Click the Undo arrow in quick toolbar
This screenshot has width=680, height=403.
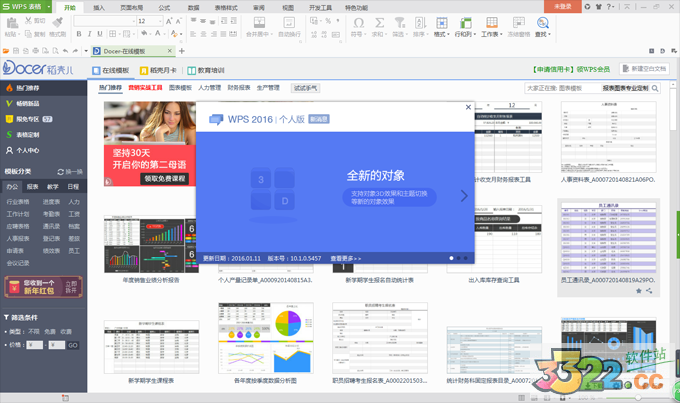point(65,51)
